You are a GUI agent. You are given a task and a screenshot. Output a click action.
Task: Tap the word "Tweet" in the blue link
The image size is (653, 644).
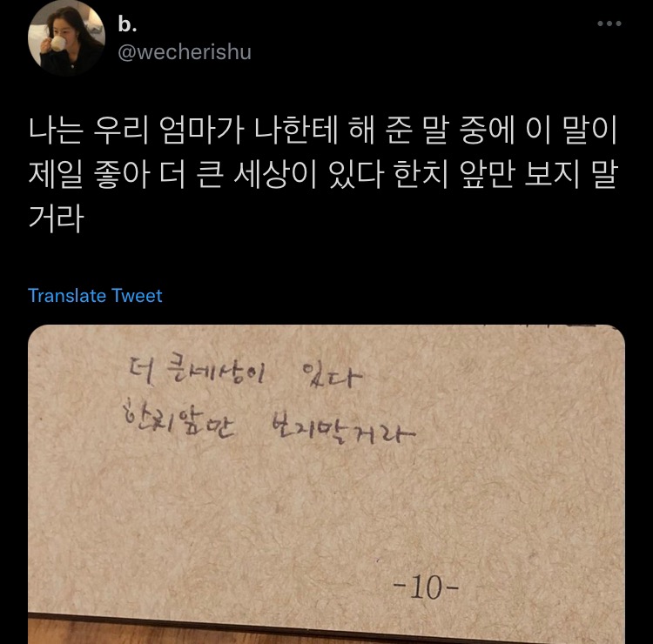pos(137,296)
